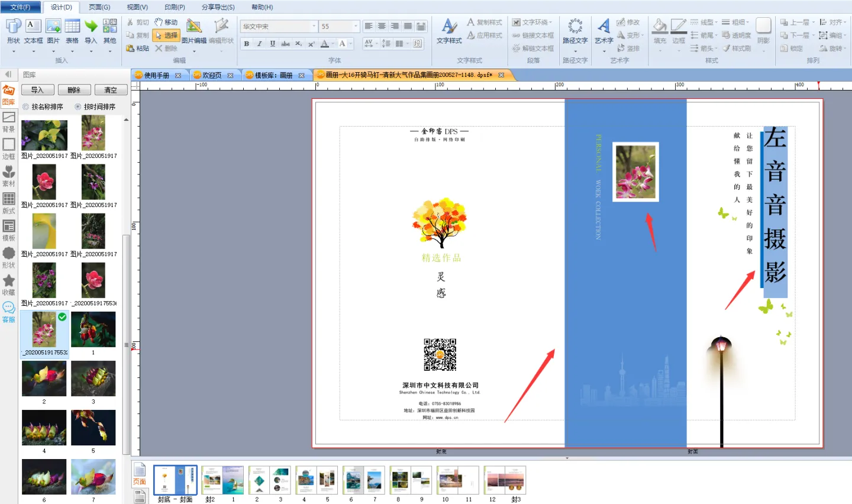The height and width of the screenshot is (504, 852).
Task: Switch to the 欢迎页 tab
Action: coord(211,75)
